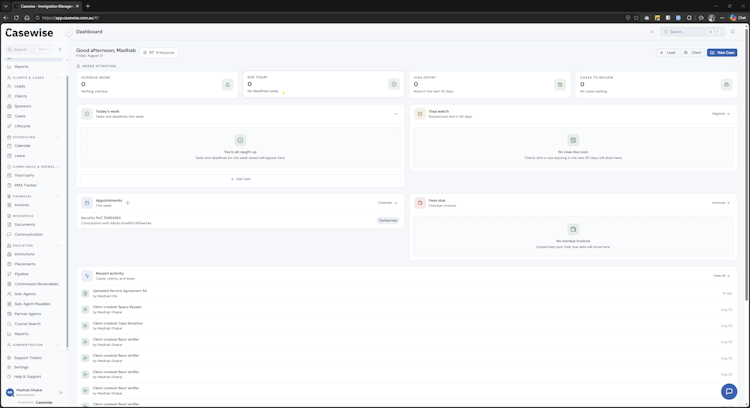Click the Client button
Screen dimensions: 750x408
(693, 53)
